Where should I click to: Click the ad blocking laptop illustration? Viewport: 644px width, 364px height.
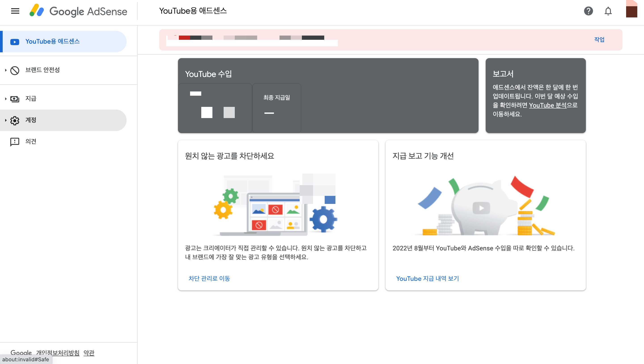(x=275, y=205)
